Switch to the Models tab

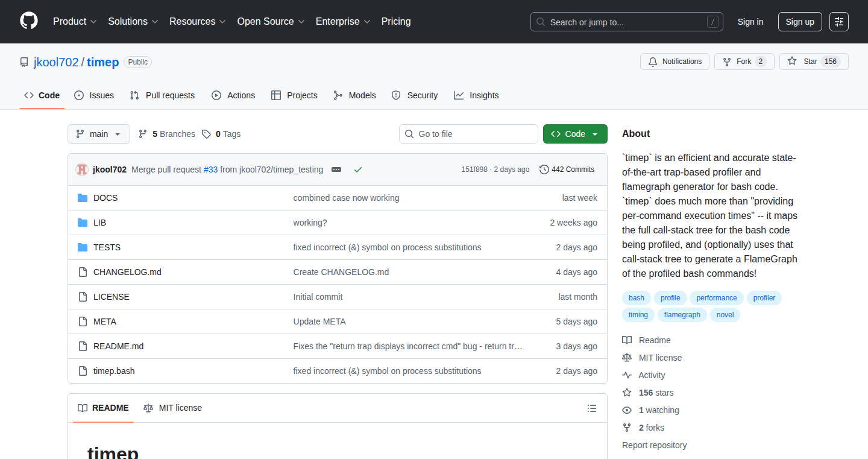pyautogui.click(x=354, y=95)
